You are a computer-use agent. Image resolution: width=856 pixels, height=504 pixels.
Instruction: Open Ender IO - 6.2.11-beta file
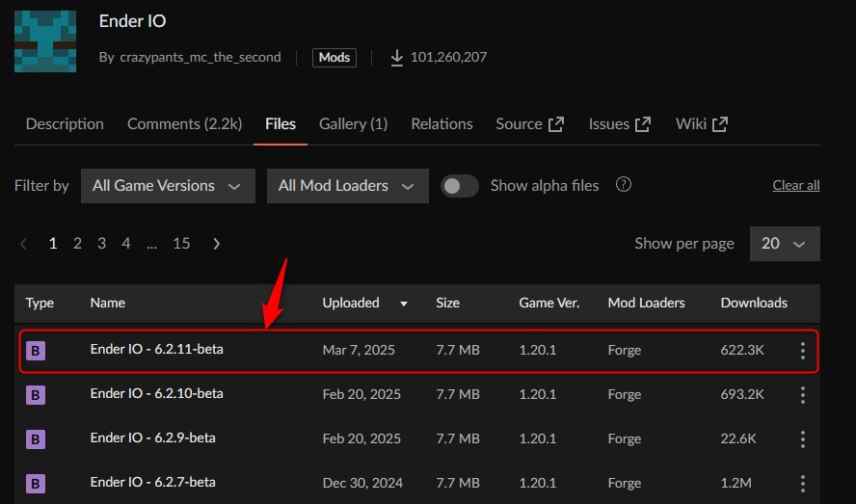tap(157, 350)
